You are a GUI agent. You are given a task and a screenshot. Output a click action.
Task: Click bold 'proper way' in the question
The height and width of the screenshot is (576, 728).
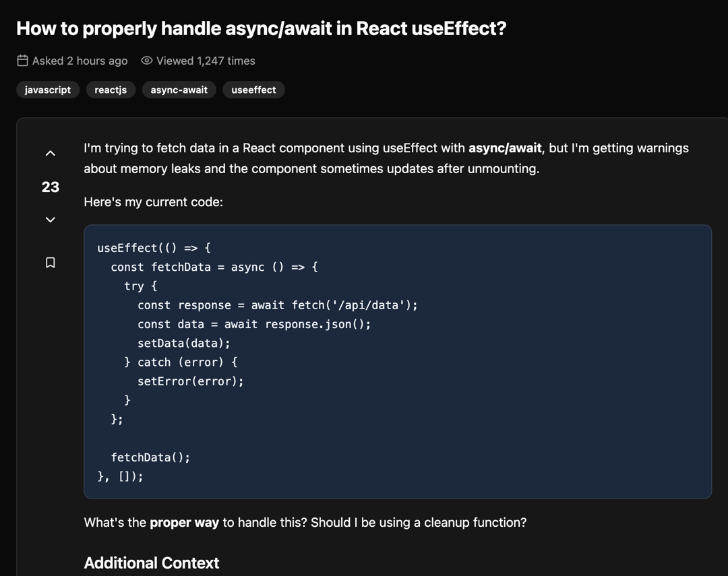pos(184,523)
